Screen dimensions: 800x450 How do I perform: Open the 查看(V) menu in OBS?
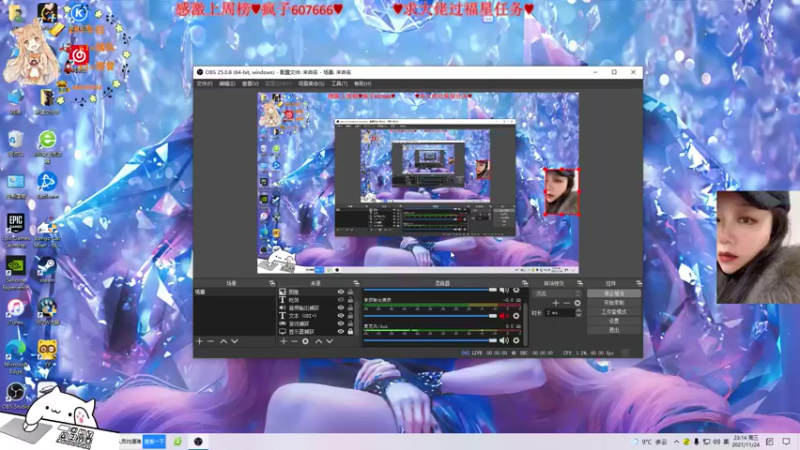click(250, 84)
